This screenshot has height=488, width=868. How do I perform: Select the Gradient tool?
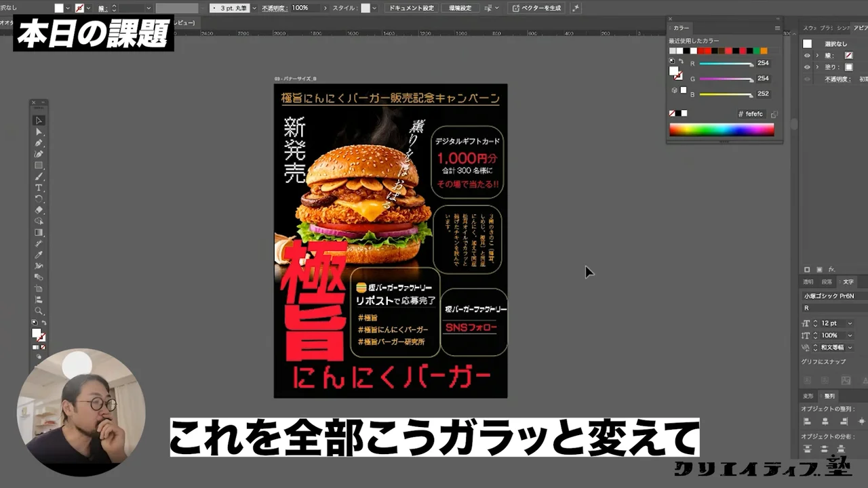[x=39, y=232]
